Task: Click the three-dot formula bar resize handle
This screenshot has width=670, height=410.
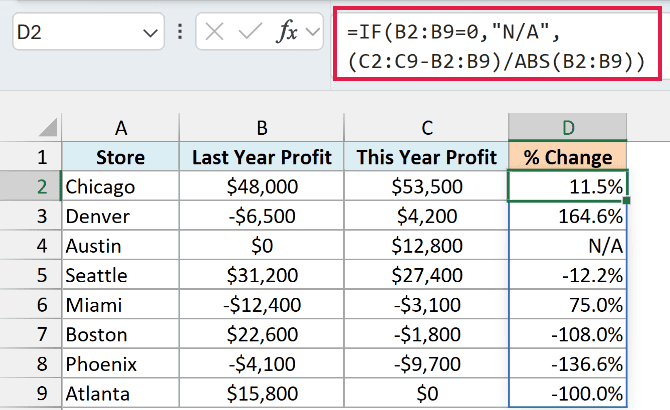Action: pos(180,32)
